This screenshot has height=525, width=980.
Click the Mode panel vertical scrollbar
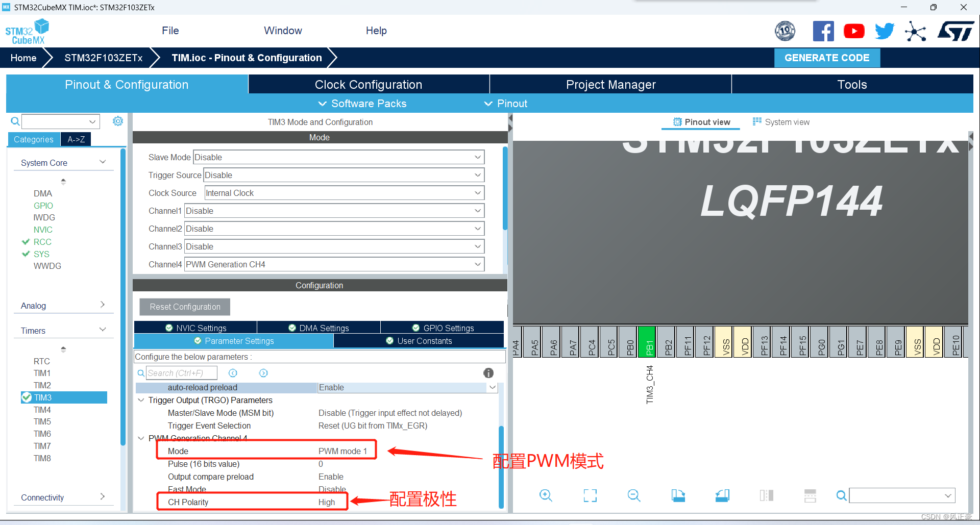(x=505, y=188)
